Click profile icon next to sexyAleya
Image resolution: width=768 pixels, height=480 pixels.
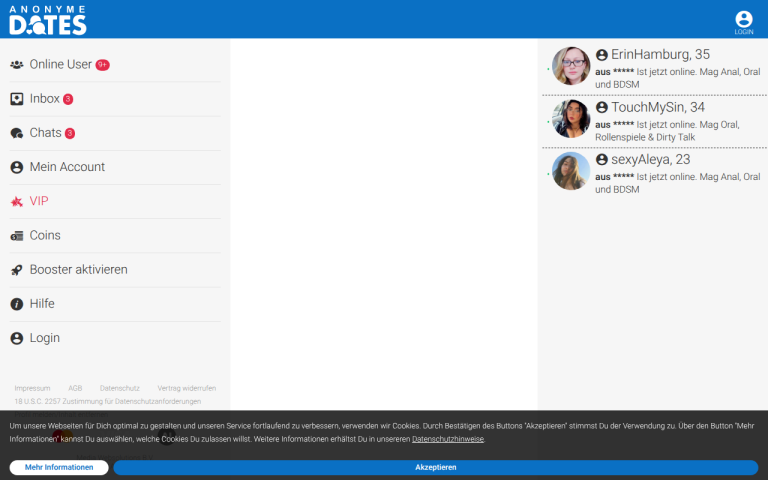[x=601, y=160]
